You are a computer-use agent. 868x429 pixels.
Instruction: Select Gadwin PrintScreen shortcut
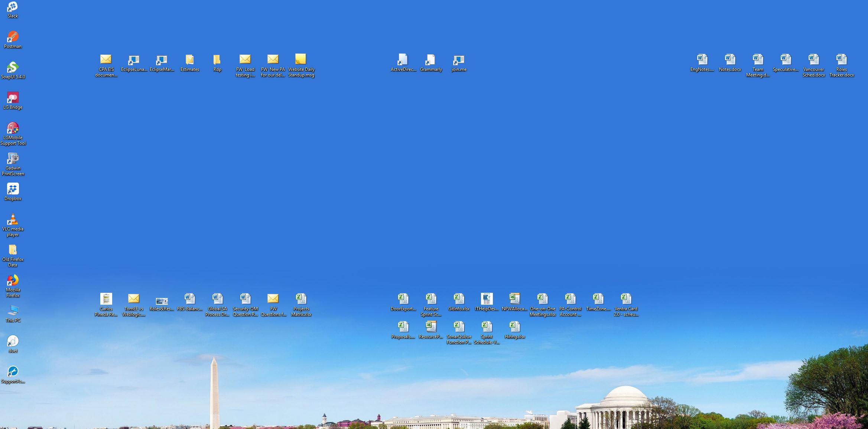[13, 164]
